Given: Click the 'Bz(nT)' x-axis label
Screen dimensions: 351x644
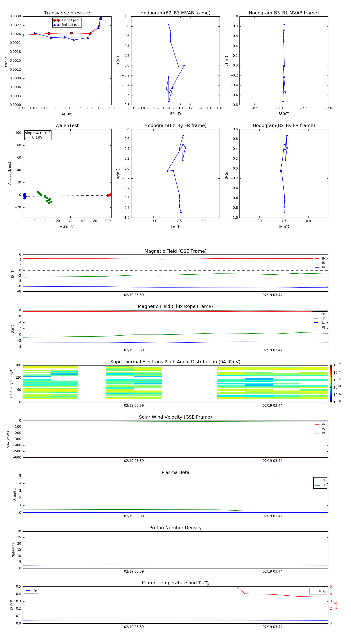Looking at the screenshot, I should (x=175, y=227).
